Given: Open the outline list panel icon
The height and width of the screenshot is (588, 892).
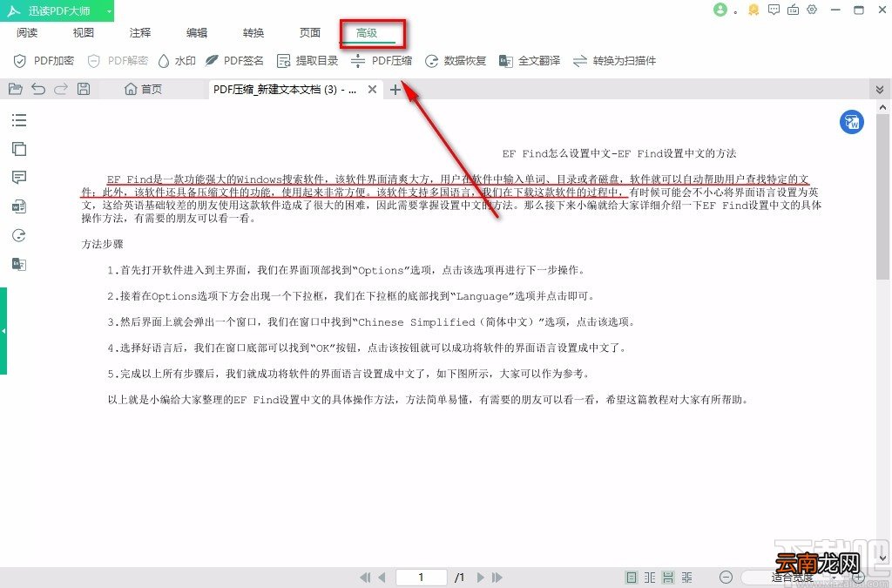Looking at the screenshot, I should tap(19, 120).
